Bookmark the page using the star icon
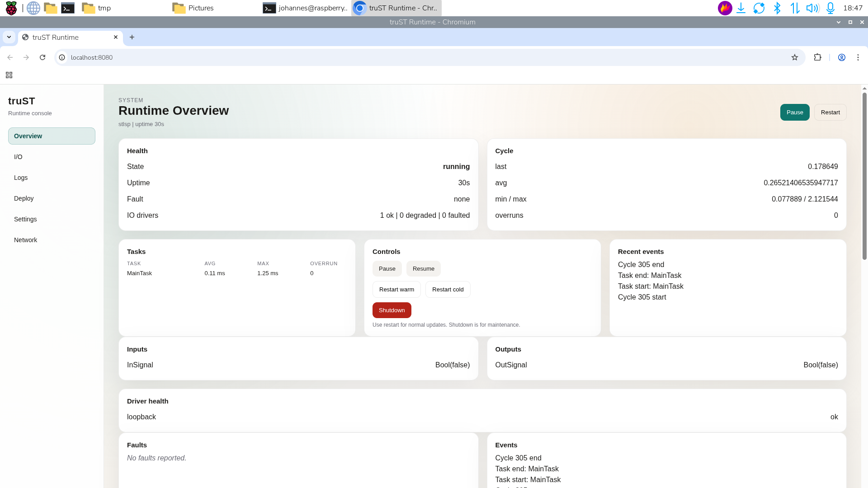 795,57
